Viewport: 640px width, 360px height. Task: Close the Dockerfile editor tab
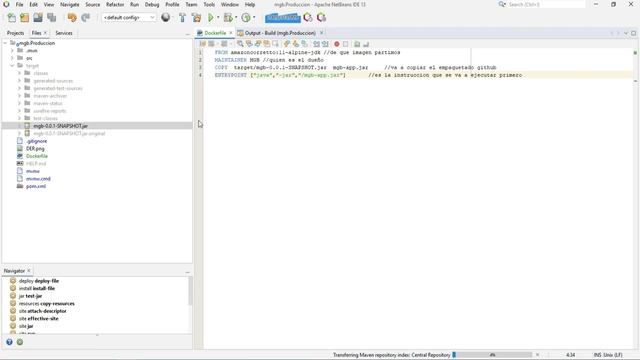(231, 33)
